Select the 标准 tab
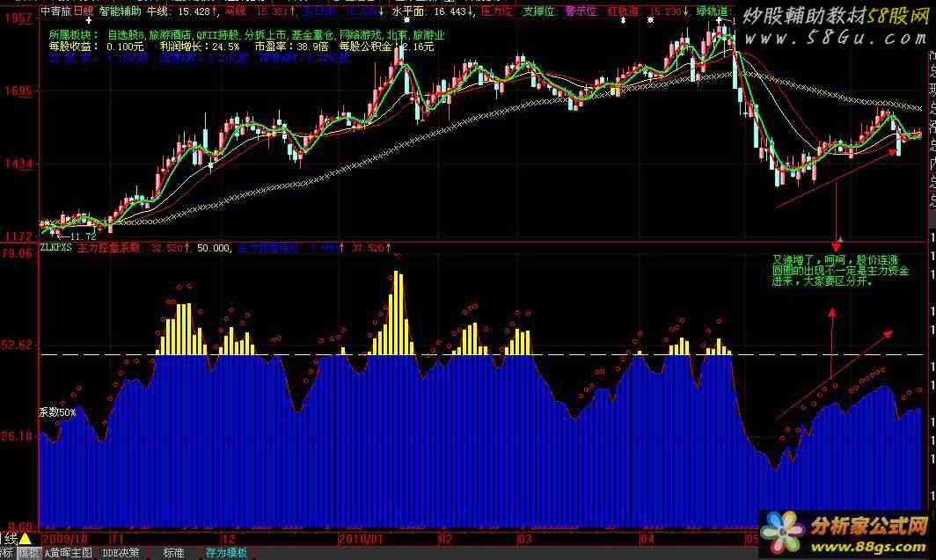The image size is (936, 560). (172, 553)
